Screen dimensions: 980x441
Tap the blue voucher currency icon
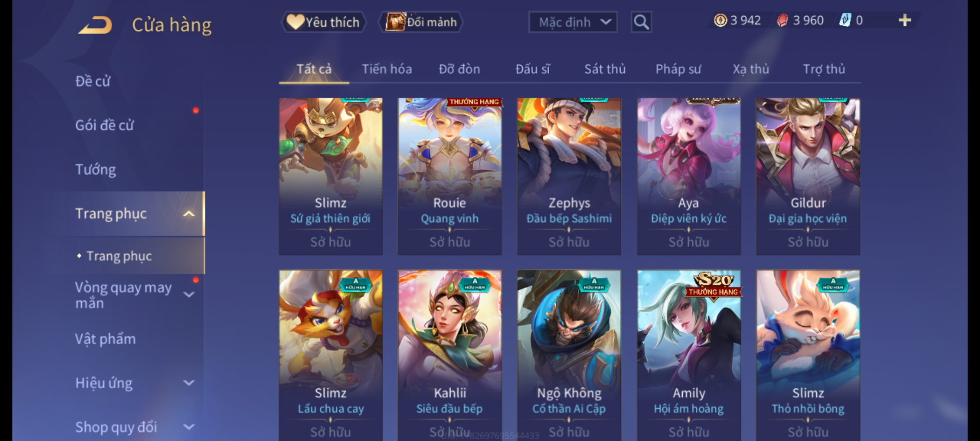845,20
